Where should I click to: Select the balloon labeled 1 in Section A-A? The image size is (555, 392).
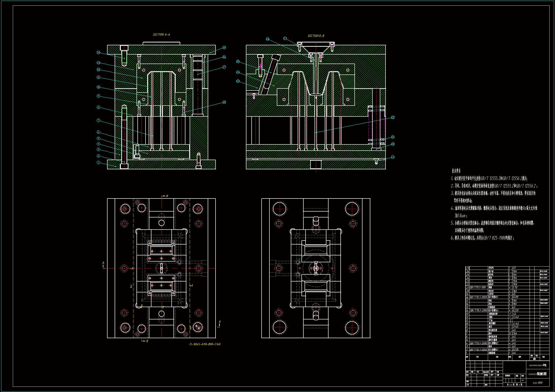click(98, 162)
